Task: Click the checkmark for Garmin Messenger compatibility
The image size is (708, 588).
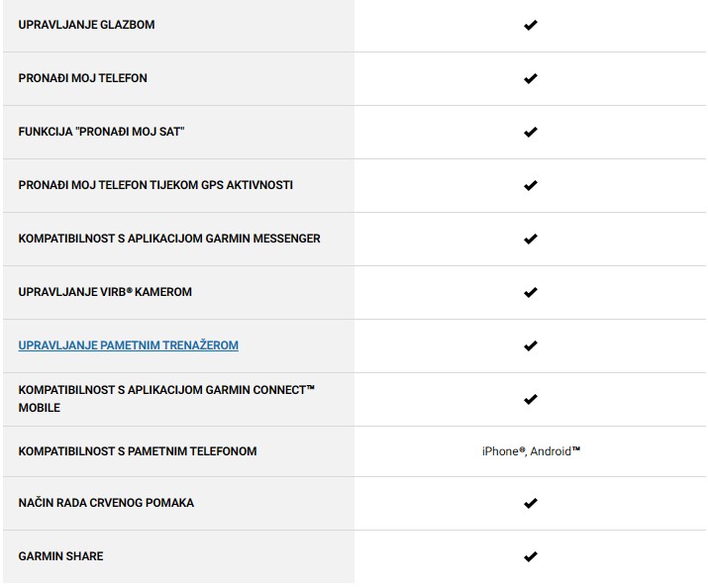Action: pos(530,239)
